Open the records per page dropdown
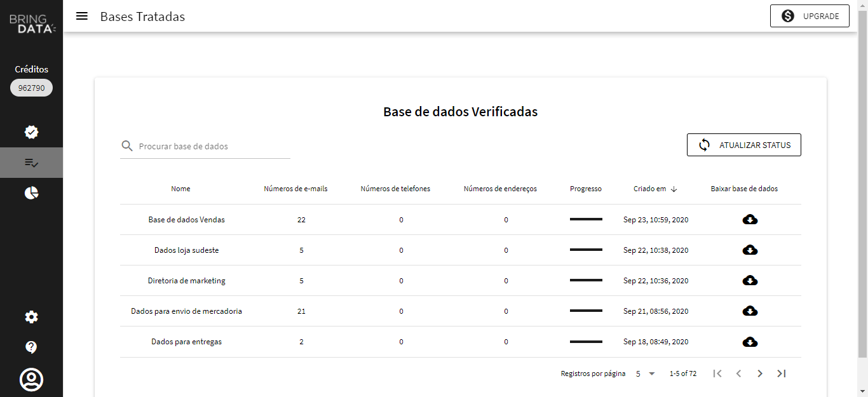 coord(646,373)
